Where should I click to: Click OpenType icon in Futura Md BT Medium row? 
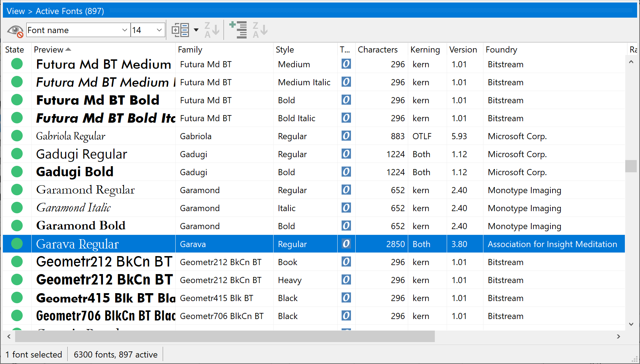point(346,64)
